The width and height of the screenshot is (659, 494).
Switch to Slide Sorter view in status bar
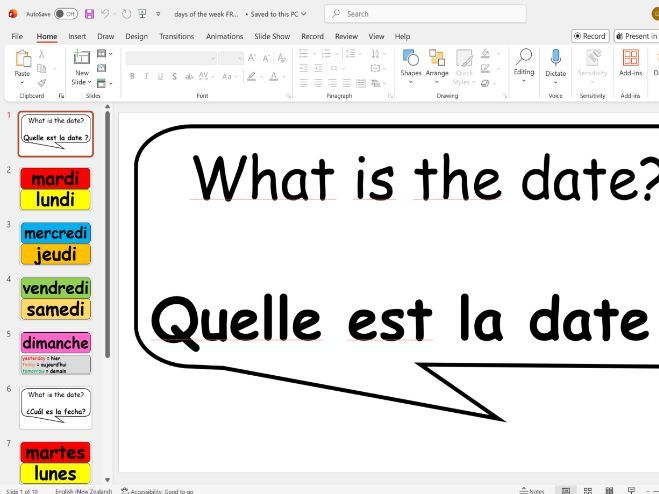[x=588, y=490]
